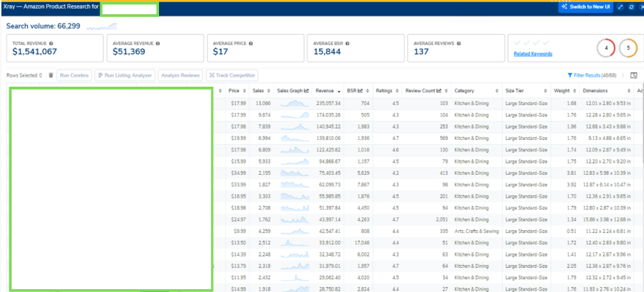This screenshot has width=644, height=292.
Task: Click the red score circle showing 4
Action: 606,48
